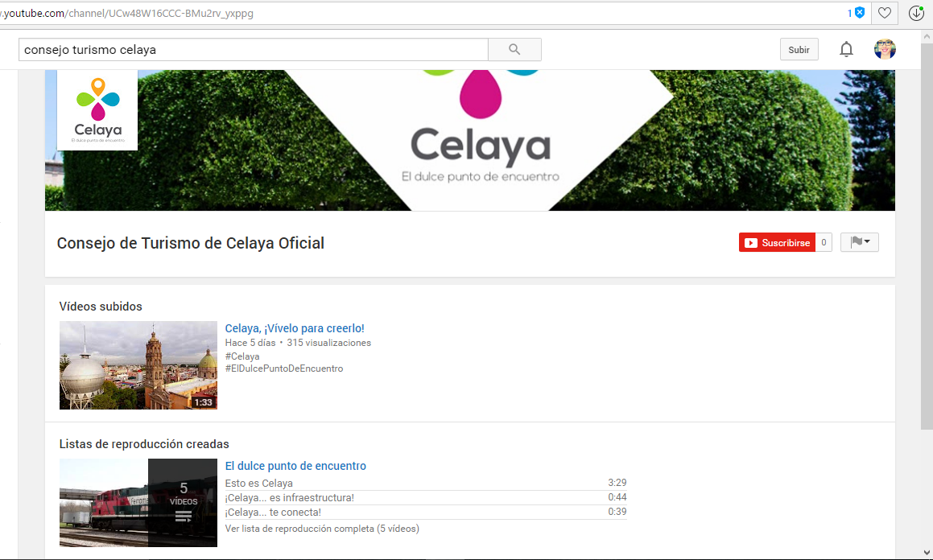Click the subscriber count box showing 0

[x=824, y=242]
